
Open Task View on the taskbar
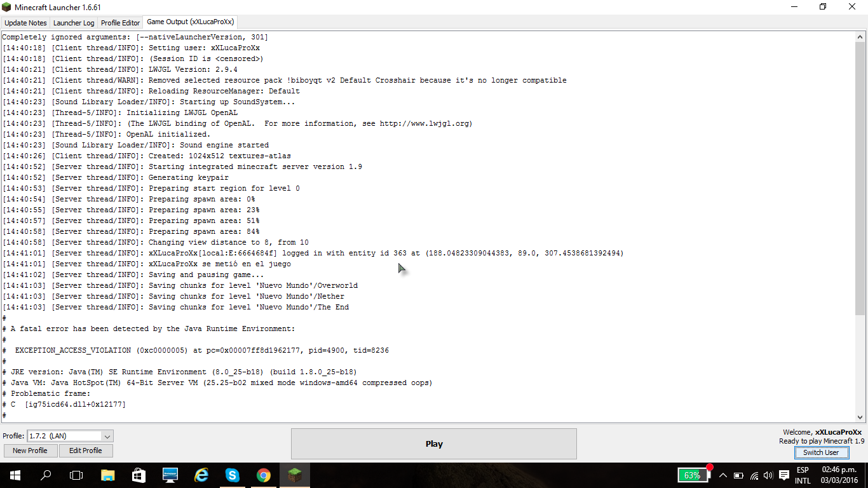[x=76, y=475]
